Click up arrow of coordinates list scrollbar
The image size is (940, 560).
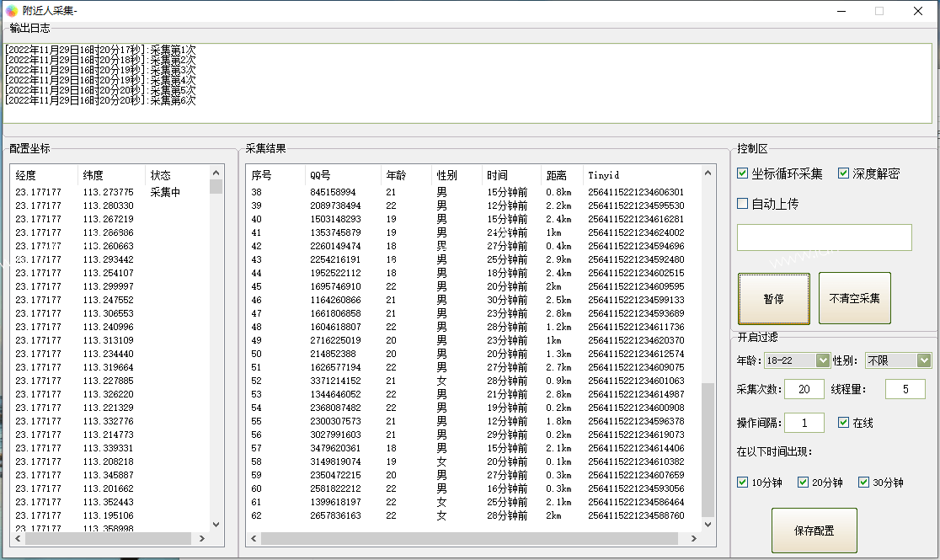click(216, 173)
